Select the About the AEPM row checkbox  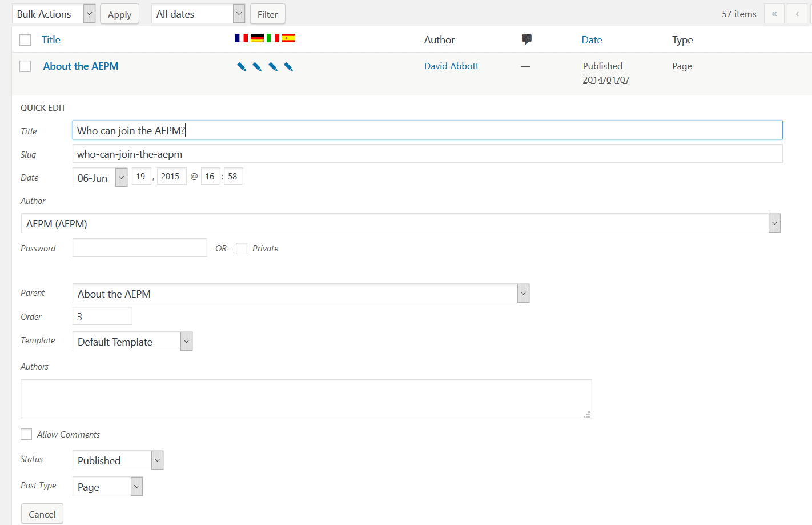tap(25, 66)
